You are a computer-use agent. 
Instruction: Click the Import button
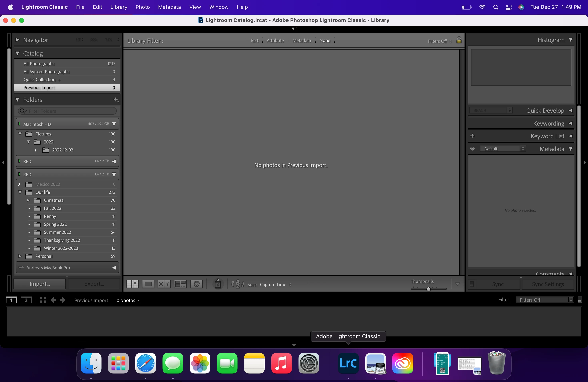click(x=40, y=284)
